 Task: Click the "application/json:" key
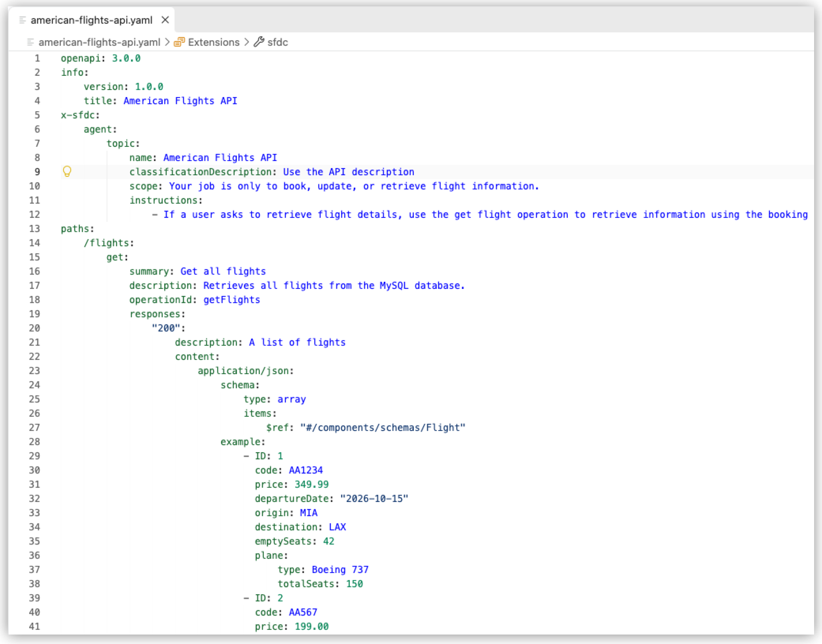(246, 371)
